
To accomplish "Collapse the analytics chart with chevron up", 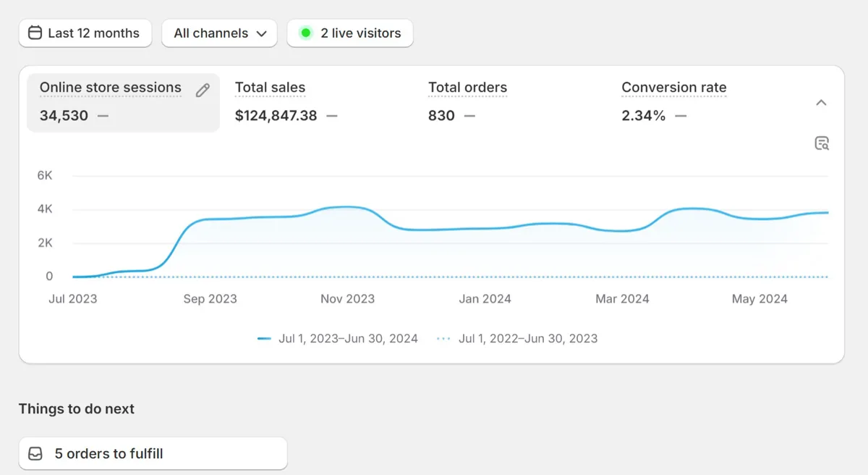I will (x=821, y=103).
